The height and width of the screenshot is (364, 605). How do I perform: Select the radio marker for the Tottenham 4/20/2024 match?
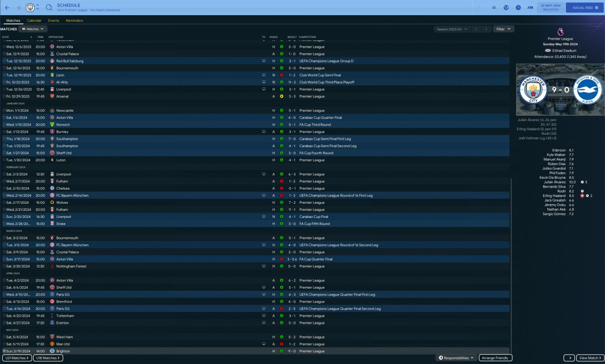pos(4,316)
